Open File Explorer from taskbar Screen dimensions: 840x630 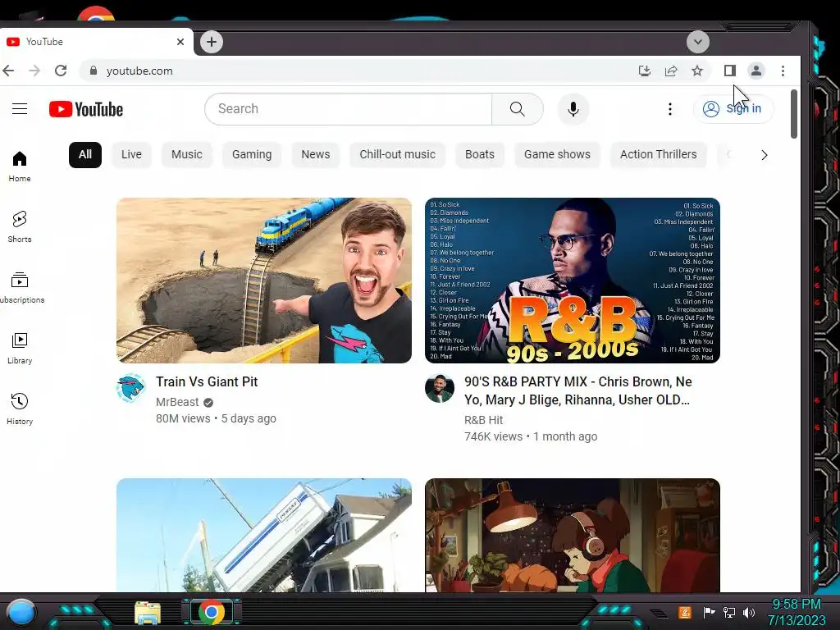click(x=148, y=613)
